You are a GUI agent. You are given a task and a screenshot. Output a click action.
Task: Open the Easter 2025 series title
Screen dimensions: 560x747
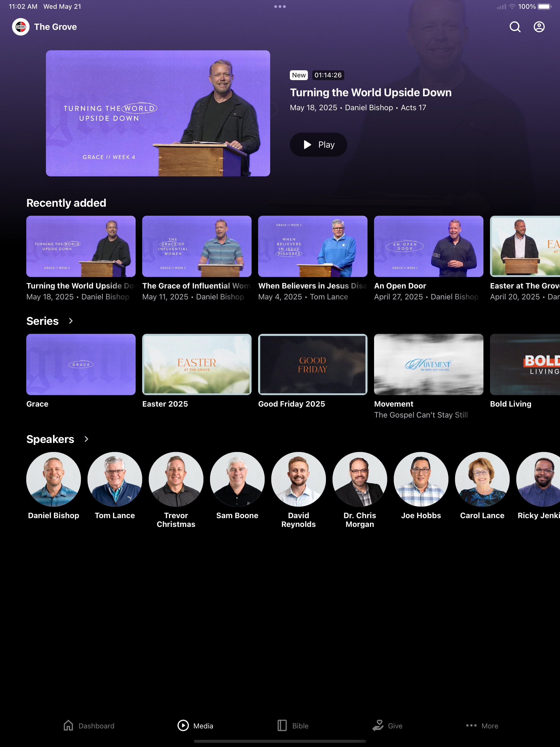165,404
